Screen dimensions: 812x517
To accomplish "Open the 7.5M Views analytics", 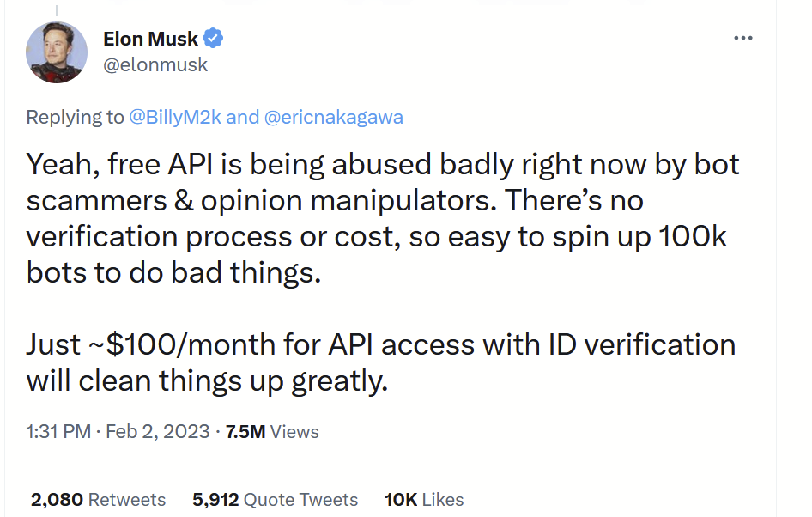I will tap(271, 431).
